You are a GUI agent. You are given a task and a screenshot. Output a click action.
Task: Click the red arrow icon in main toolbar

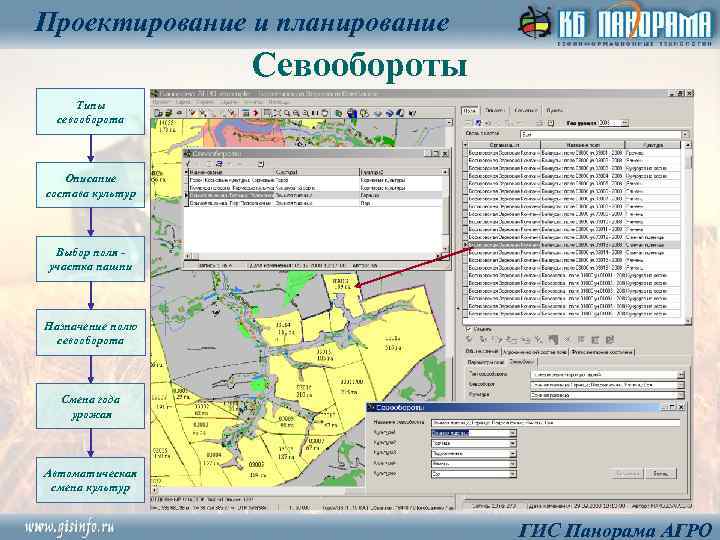[x=256, y=112]
